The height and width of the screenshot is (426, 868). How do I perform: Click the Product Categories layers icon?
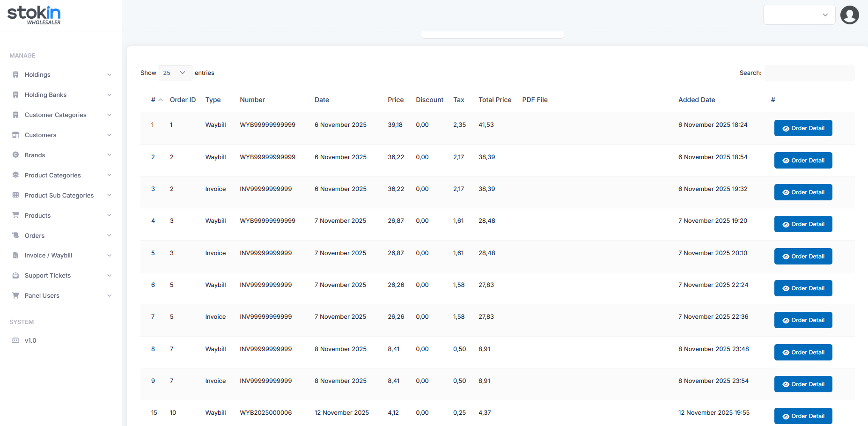pos(15,175)
